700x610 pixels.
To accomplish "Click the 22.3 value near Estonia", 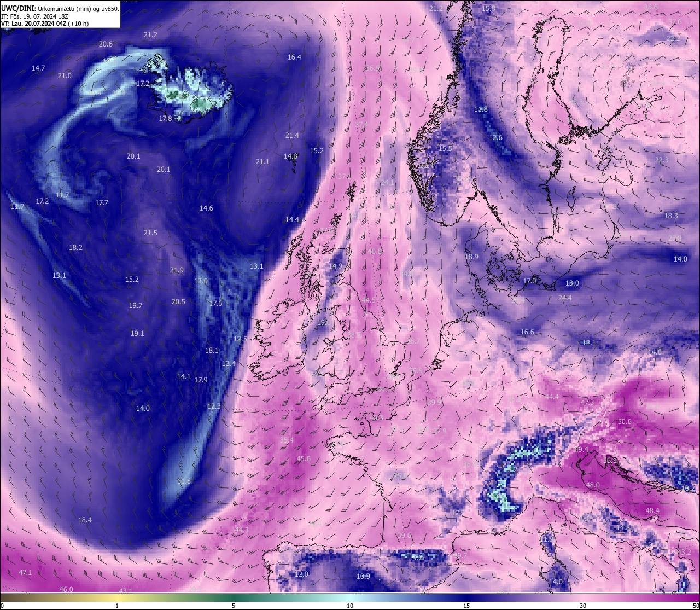I will point(662,160).
